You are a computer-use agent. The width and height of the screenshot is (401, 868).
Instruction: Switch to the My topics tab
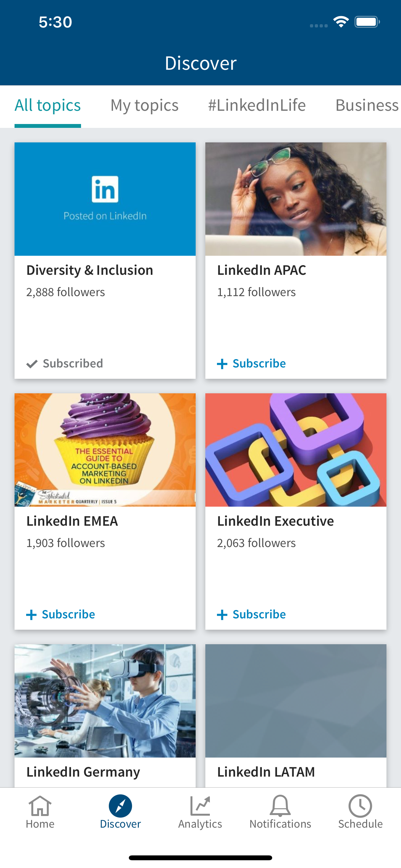144,105
